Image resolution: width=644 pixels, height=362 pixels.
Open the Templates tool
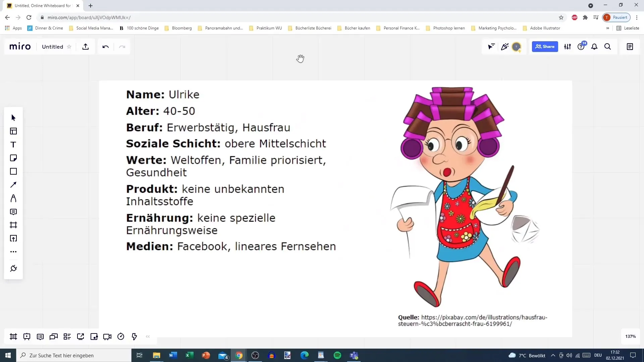click(13, 131)
